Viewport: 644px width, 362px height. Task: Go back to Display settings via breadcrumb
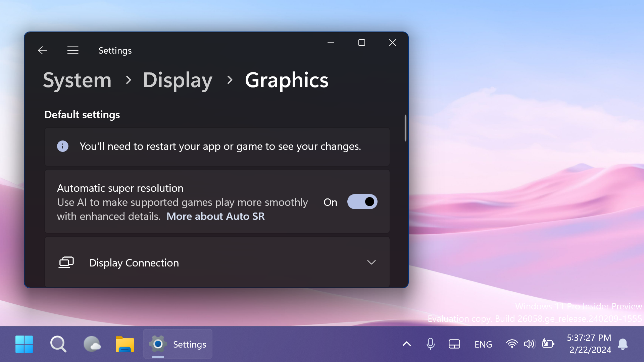click(178, 80)
